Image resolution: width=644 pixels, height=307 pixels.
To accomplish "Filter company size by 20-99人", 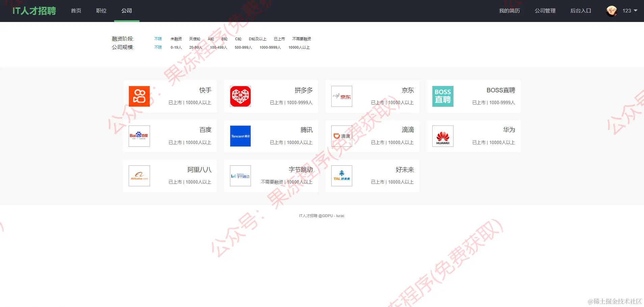I will point(196,47).
